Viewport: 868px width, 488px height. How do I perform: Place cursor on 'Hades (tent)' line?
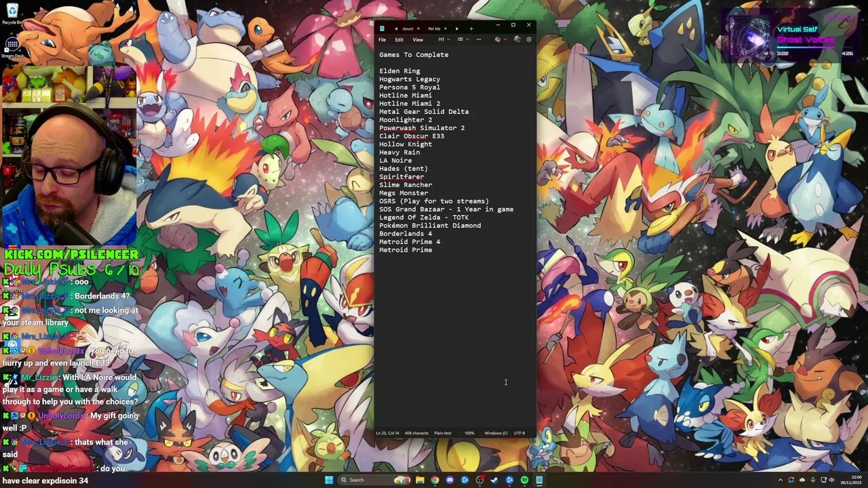click(x=403, y=169)
